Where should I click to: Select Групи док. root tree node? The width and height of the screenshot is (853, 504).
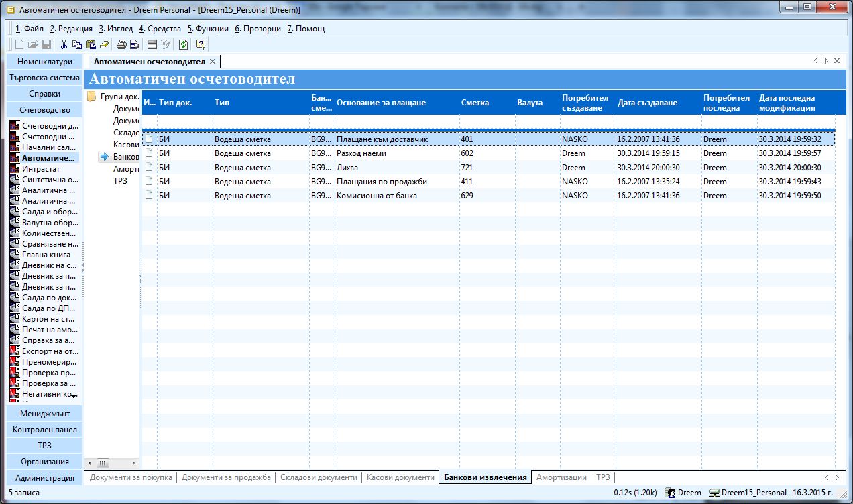click(113, 97)
